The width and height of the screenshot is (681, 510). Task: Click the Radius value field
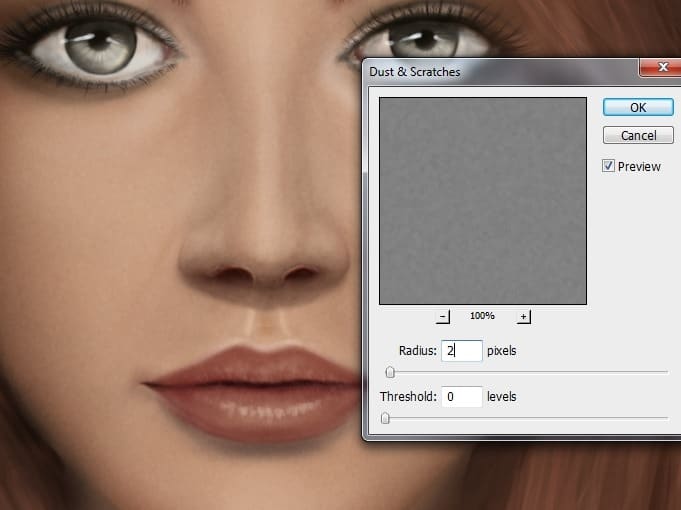pyautogui.click(x=462, y=351)
